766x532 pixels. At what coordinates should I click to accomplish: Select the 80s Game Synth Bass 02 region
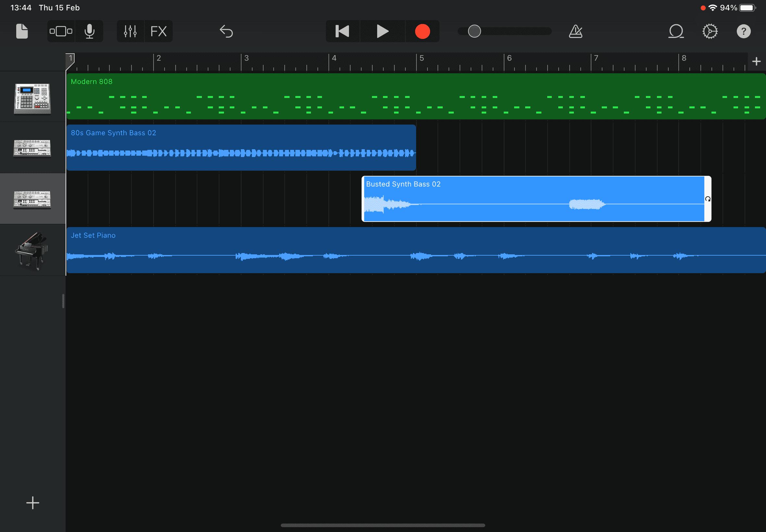tap(241, 148)
